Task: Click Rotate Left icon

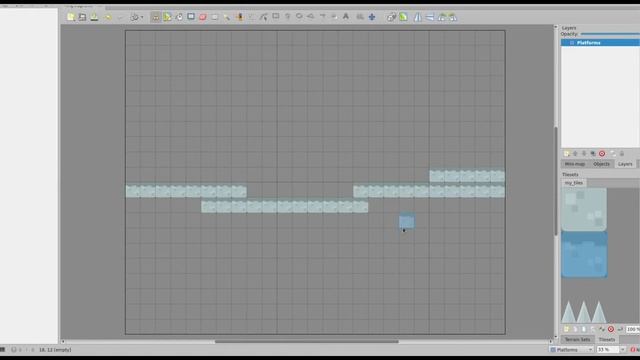Action: pyautogui.click(x=442, y=17)
